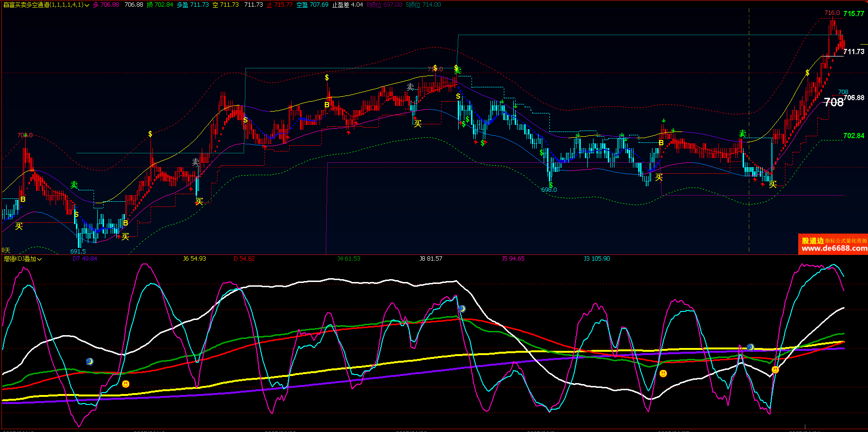Image resolution: width=868 pixels, height=432 pixels.
Task: Click the 止 715.77 value in the header
Action: pos(280,5)
